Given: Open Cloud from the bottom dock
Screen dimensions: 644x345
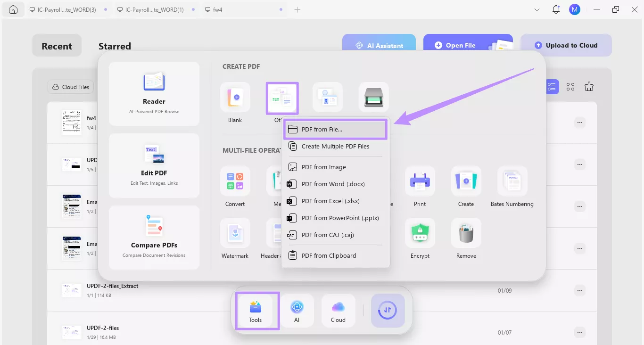Looking at the screenshot, I should click(x=338, y=310).
